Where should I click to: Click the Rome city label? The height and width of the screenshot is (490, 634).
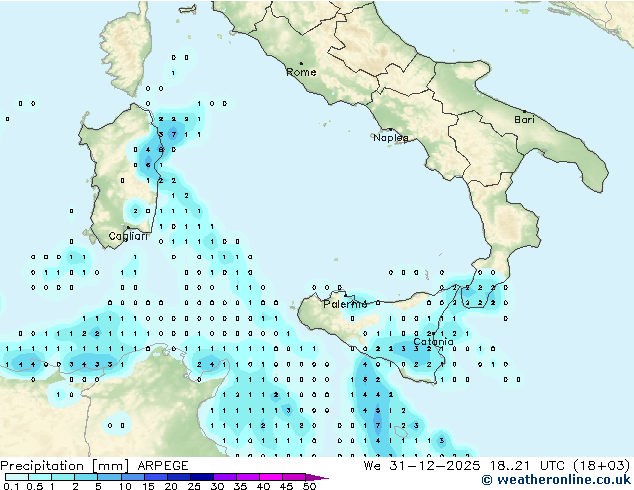(301, 72)
